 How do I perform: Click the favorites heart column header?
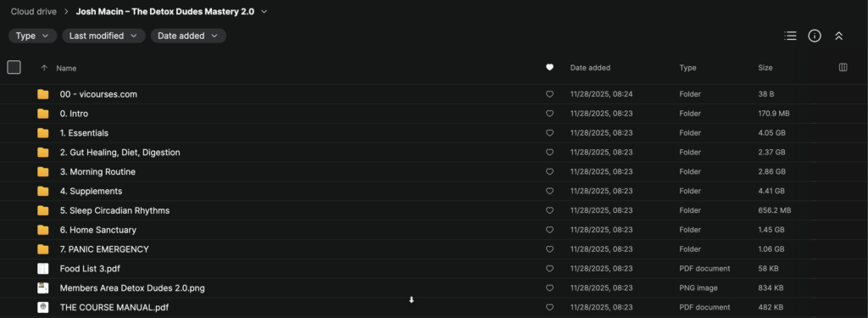(549, 68)
